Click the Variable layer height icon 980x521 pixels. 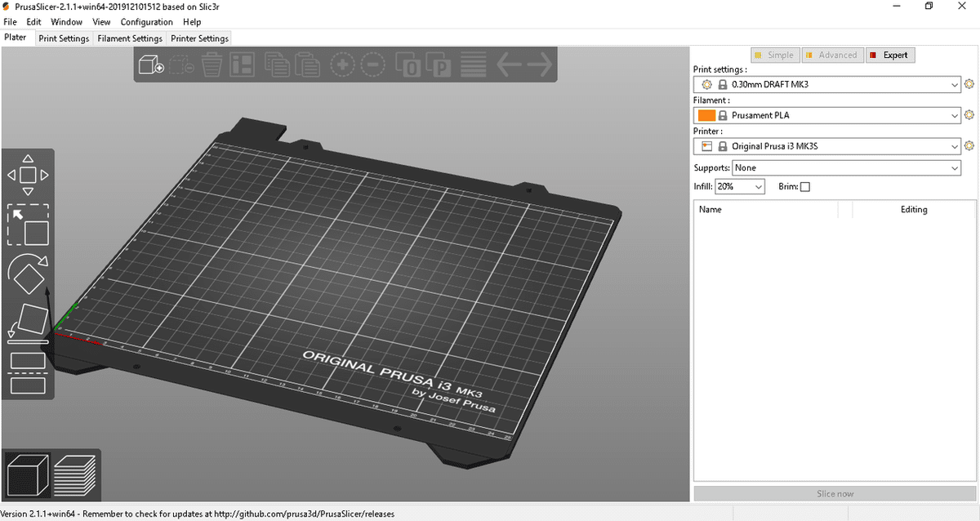coord(473,65)
